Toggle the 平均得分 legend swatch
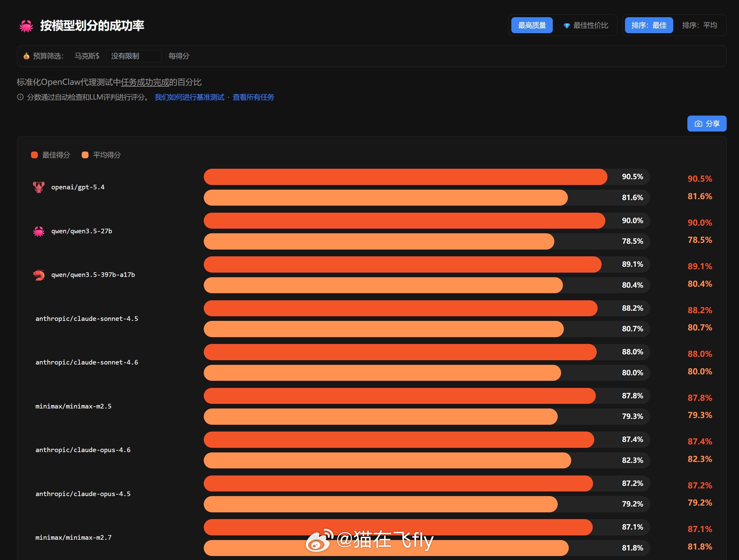The width and height of the screenshot is (739, 560). pyautogui.click(x=85, y=155)
